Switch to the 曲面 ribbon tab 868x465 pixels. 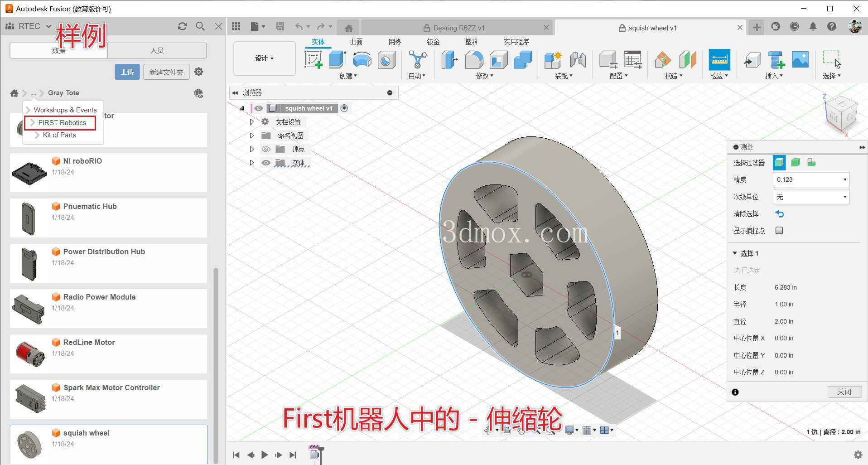pos(356,42)
